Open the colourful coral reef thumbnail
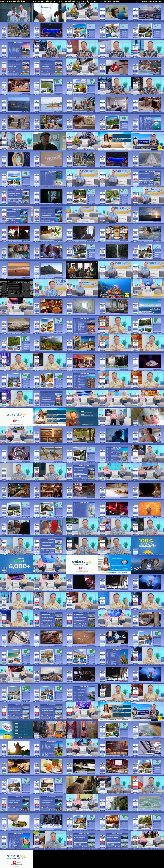The image size is (164, 868). [x=115, y=288]
